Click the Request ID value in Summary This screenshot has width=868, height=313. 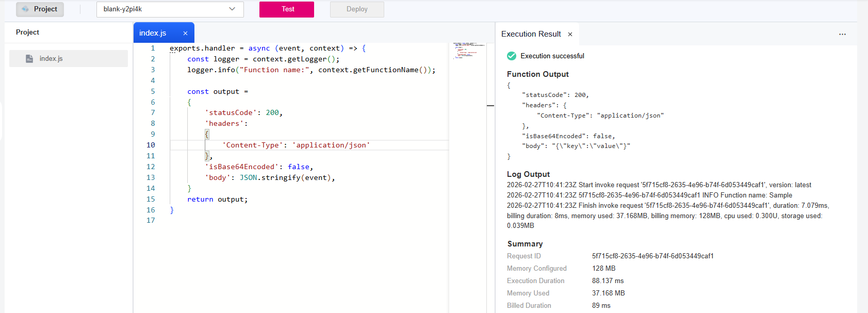click(652, 256)
